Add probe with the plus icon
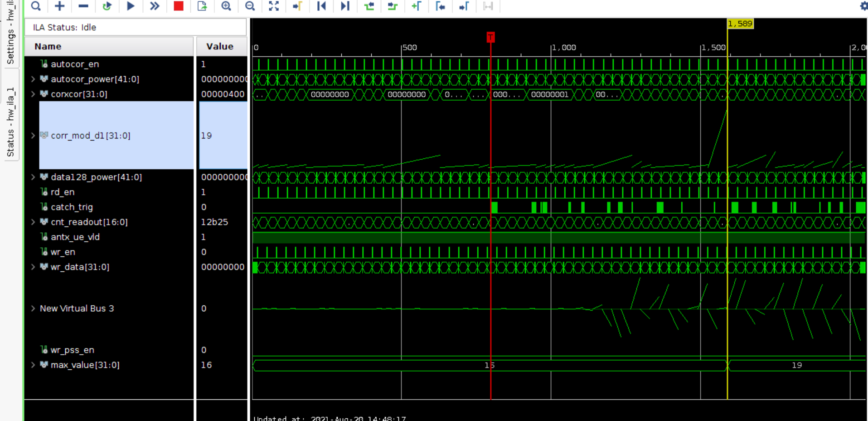The height and width of the screenshot is (421, 868). click(x=59, y=6)
